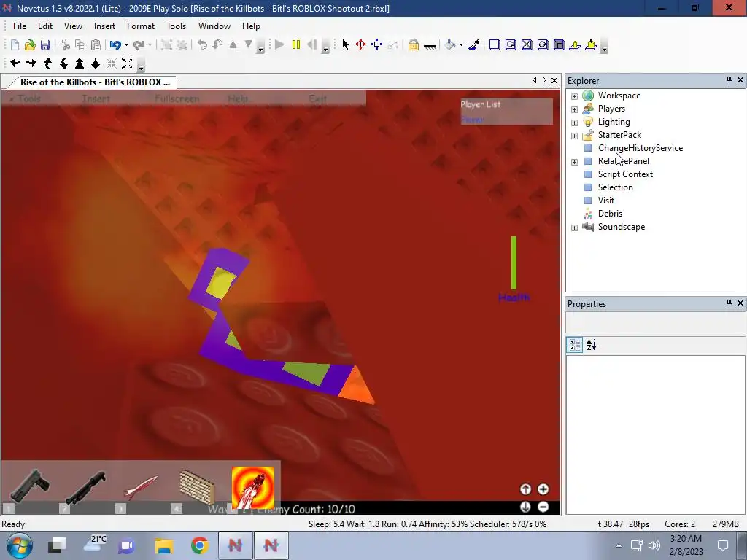Equip the rocket launcher hotbar item
This screenshot has height=560, width=747.
point(141,487)
